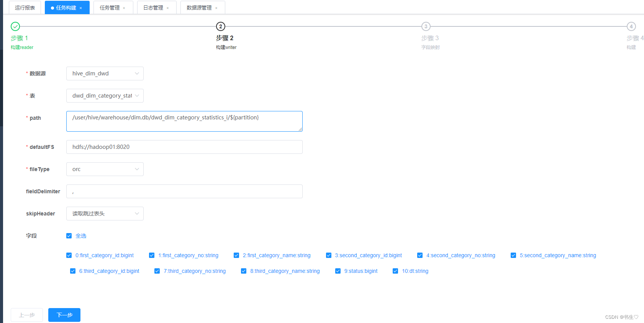644x323 pixels.
Task: Uncheck 4:second_category_no:string field
Action: tap(420, 255)
